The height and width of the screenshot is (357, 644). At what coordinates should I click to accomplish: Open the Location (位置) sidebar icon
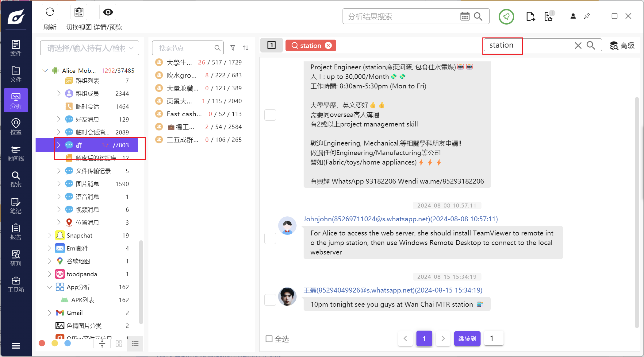click(16, 126)
